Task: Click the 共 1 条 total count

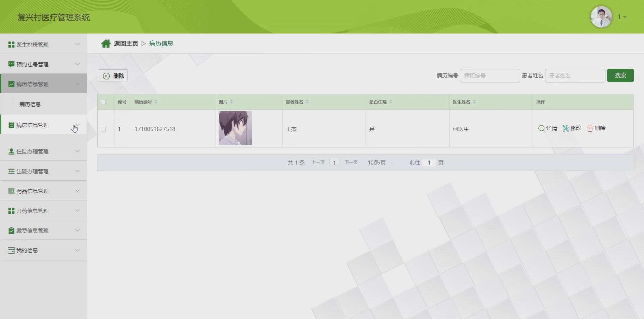Action: [296, 163]
